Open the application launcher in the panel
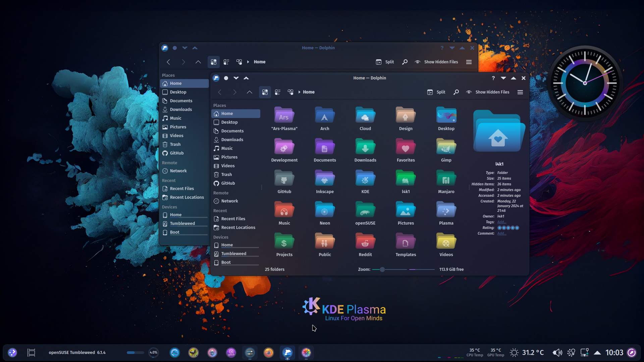 click(12, 352)
